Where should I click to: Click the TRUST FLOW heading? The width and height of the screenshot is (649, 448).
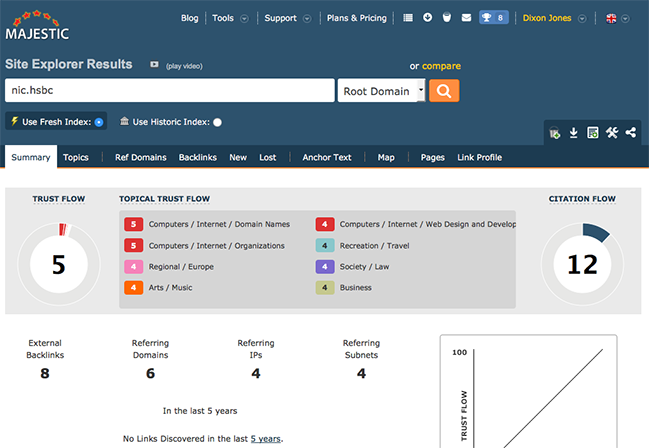[59, 199]
